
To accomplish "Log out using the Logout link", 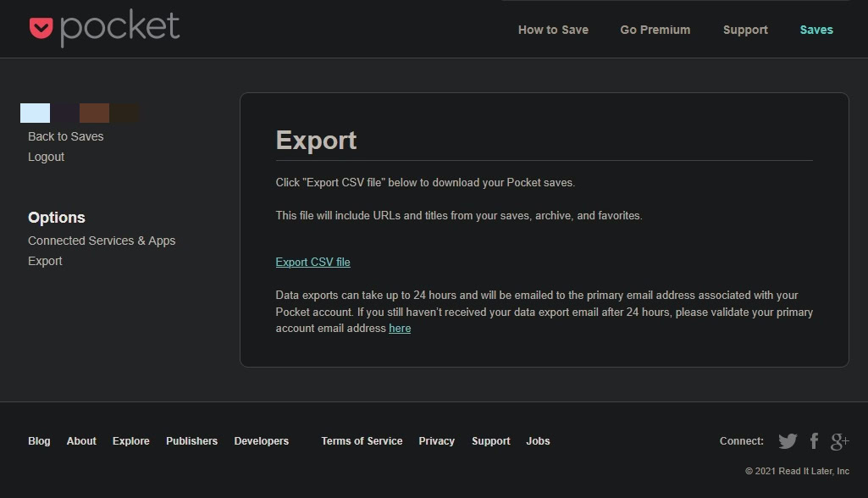I will coord(46,157).
